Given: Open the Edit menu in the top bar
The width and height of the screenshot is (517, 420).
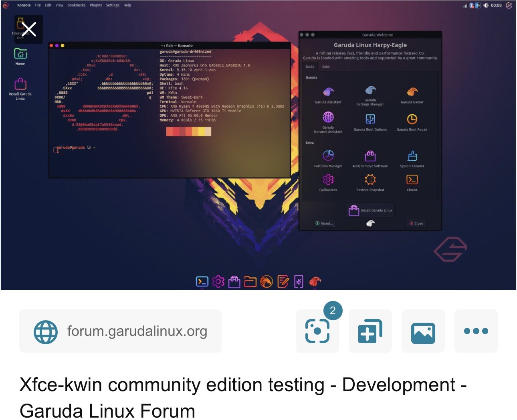Looking at the screenshot, I should click(x=48, y=5).
